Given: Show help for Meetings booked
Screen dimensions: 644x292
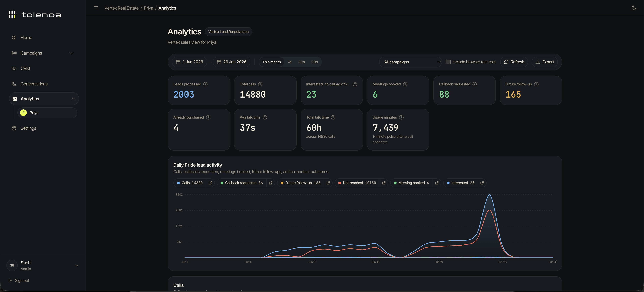Looking at the screenshot, I should tap(405, 84).
